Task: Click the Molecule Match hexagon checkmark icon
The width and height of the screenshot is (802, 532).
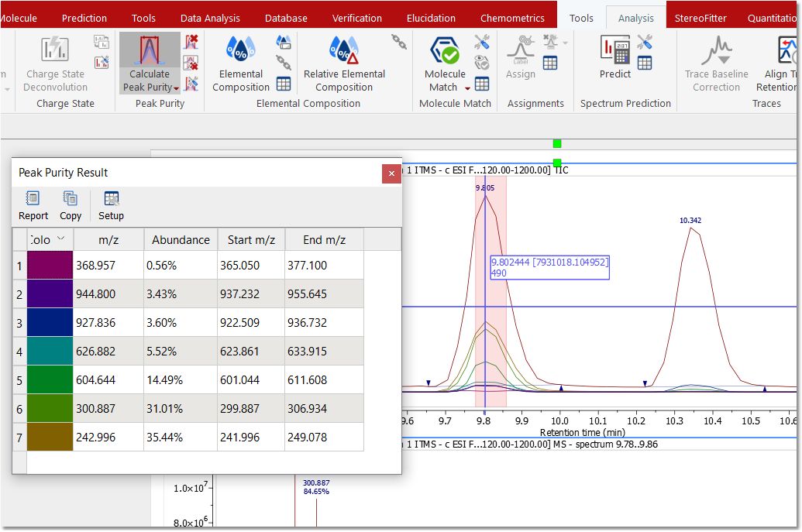Action: tap(445, 50)
